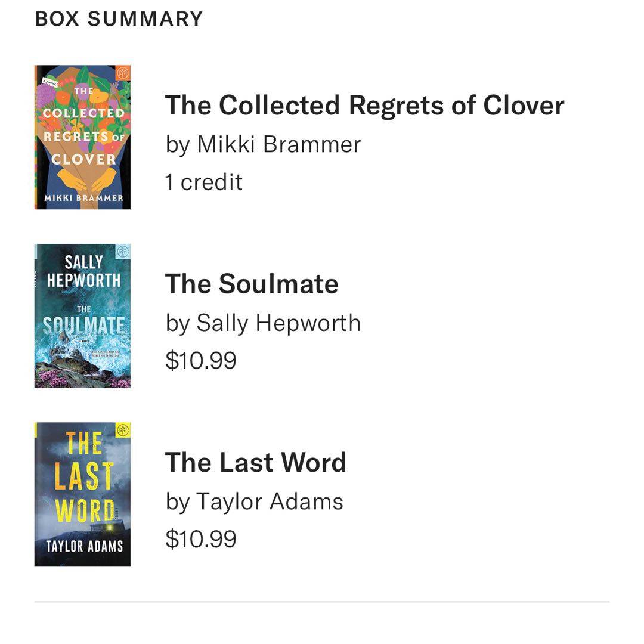This screenshot has height=644, width=644.
Task: Click author line by Taylor Adams
Action: coord(255,502)
